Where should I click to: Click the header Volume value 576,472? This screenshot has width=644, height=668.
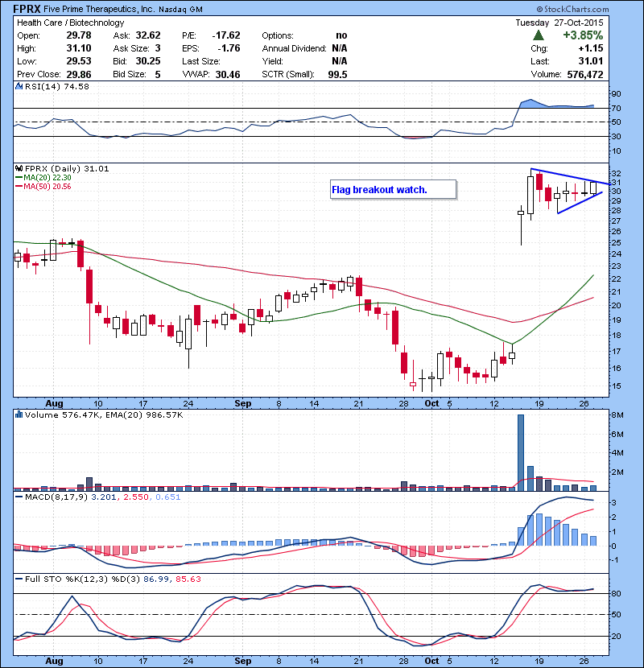(584, 74)
